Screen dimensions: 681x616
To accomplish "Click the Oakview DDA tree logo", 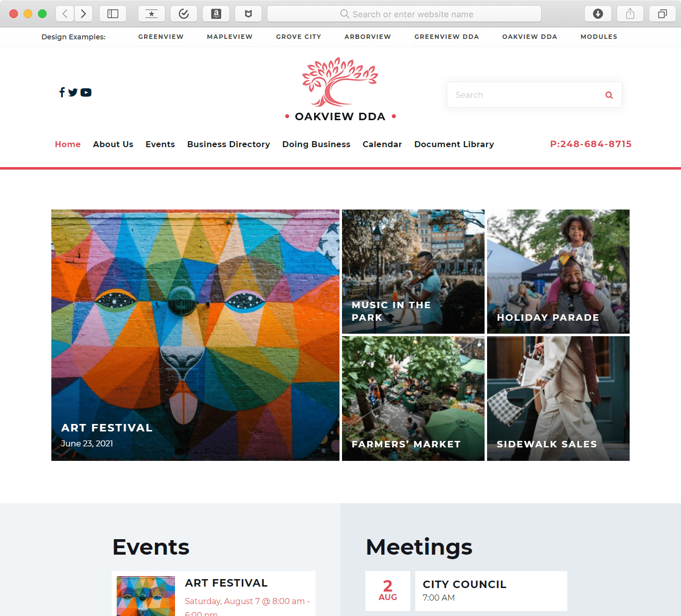I will [x=340, y=81].
